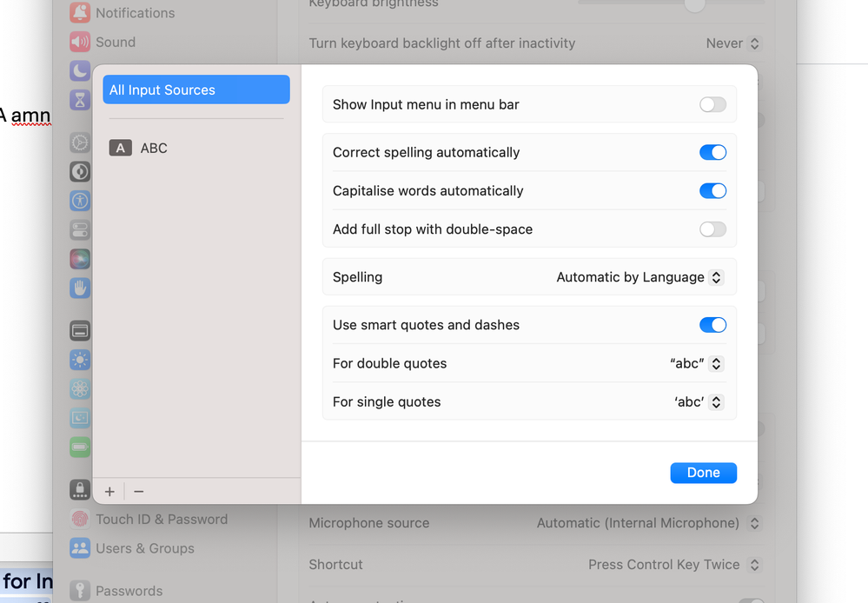Click the minus icon to remove input source

(x=139, y=492)
